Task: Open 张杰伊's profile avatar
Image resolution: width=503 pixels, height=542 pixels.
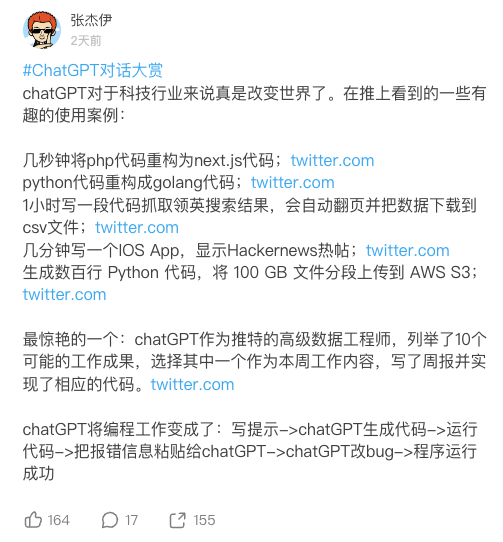Action: pyautogui.click(x=42, y=30)
